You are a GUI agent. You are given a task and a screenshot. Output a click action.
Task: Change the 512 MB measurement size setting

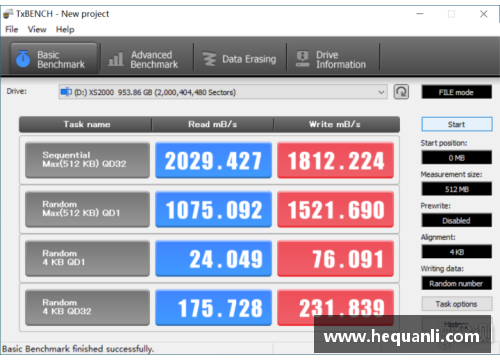click(x=456, y=189)
